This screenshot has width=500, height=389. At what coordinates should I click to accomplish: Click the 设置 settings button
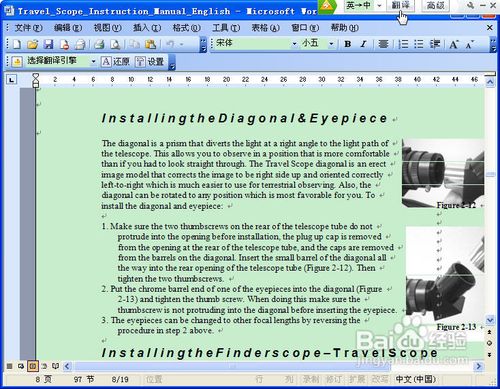(x=150, y=62)
